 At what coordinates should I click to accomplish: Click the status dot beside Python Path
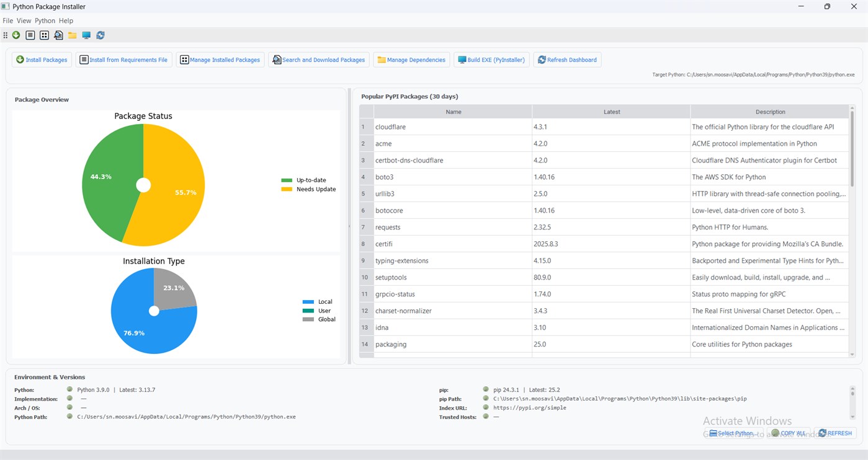pos(69,417)
